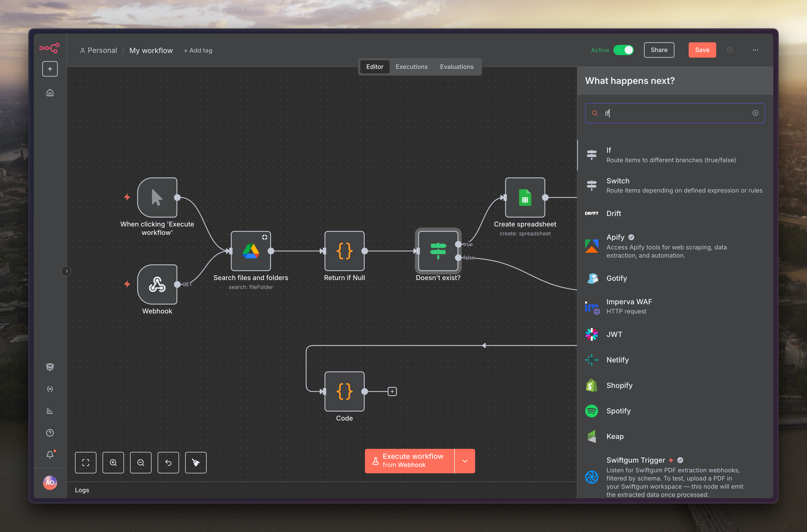Toggle the Active workflow switch
Viewport: 807px width, 532px height.
point(623,50)
